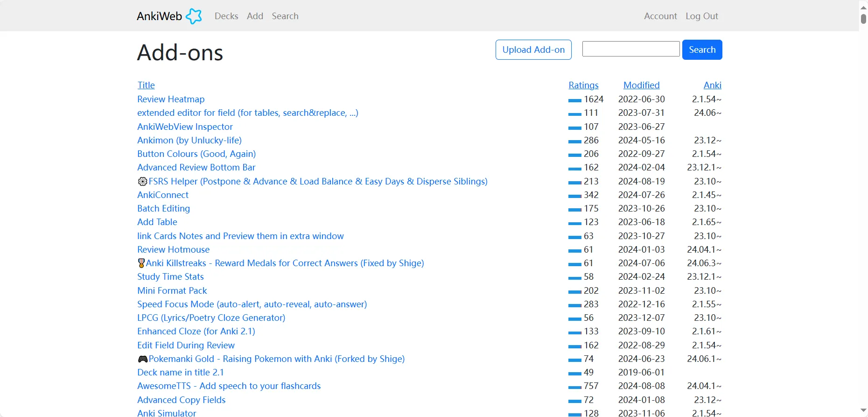Open the Anki Simulator add-on
This screenshot has height=417, width=868.
[x=167, y=413]
